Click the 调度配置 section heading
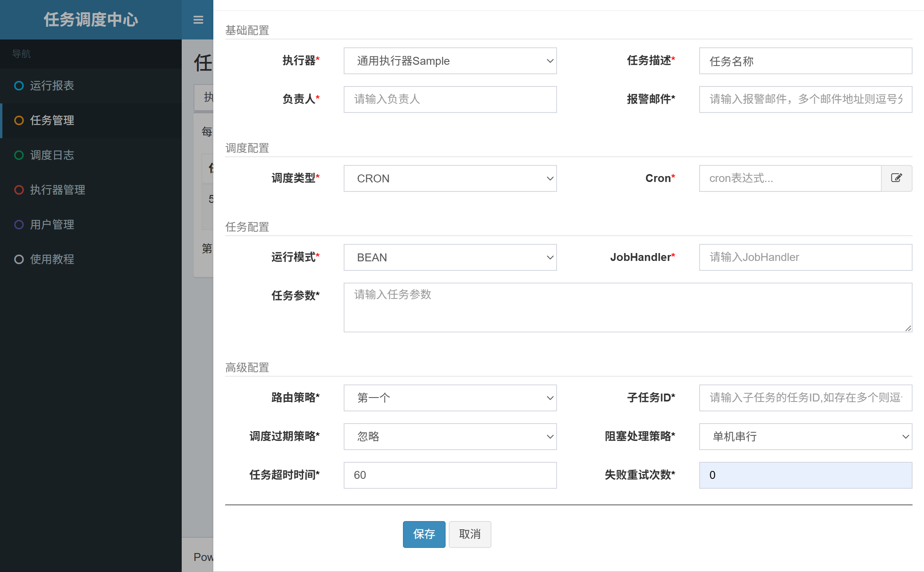Screen dimensions: 924x572 point(247,148)
